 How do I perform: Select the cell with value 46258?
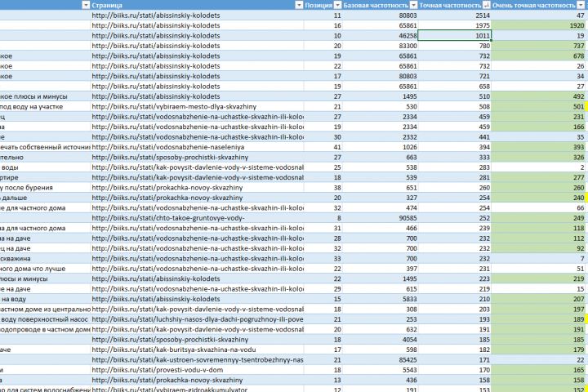point(380,36)
